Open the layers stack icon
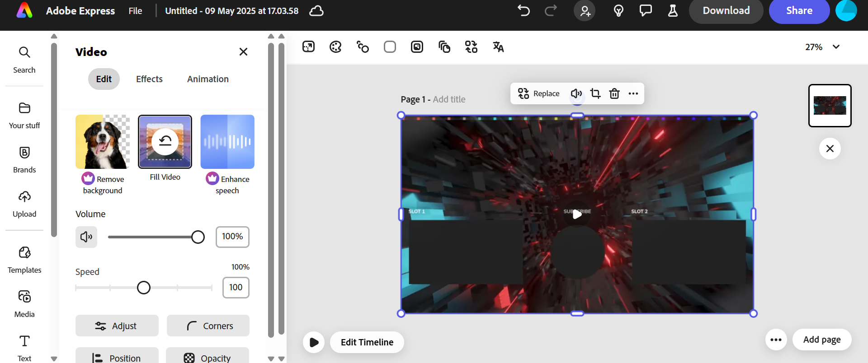This screenshot has width=868, height=363. tap(444, 47)
